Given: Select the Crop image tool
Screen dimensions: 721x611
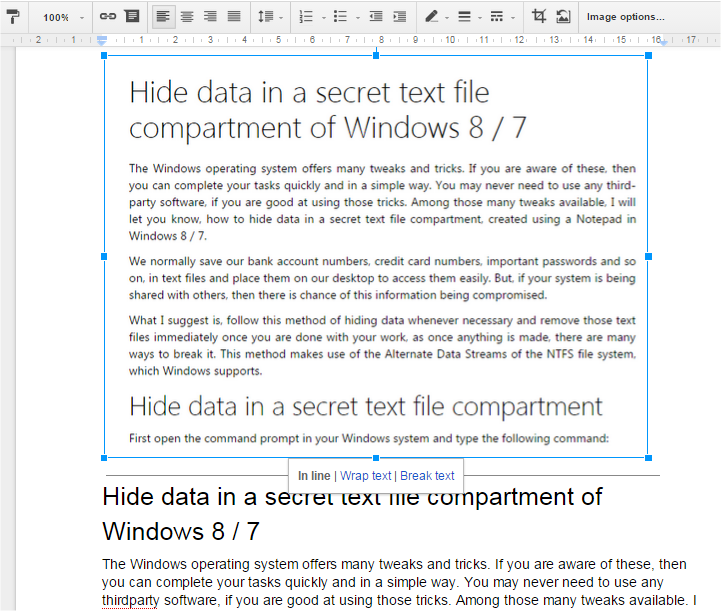Looking at the screenshot, I should click(538, 17).
